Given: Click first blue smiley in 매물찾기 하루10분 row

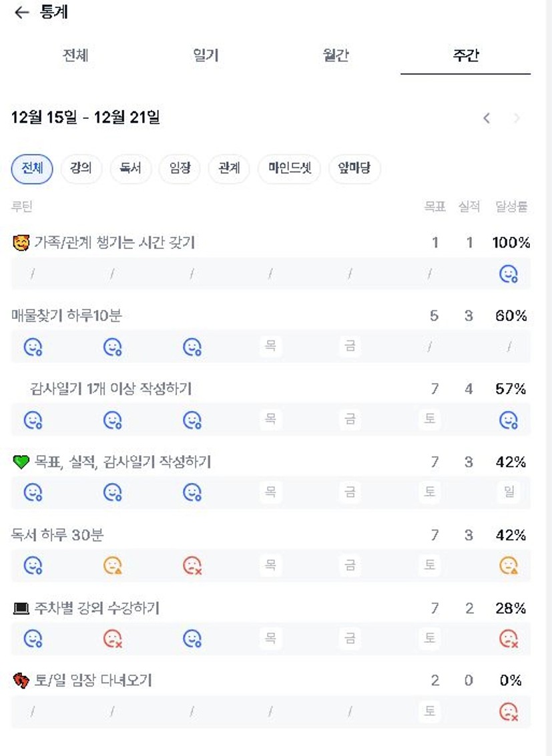Looking at the screenshot, I should pos(33,346).
